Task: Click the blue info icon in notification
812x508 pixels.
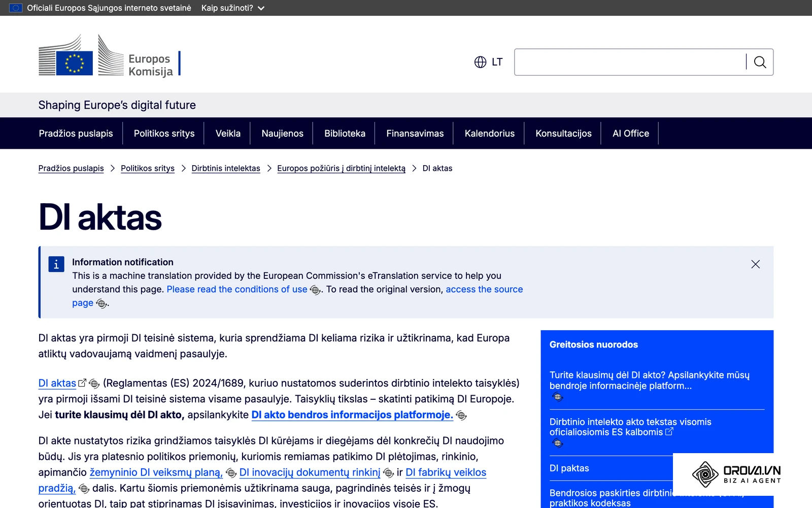Action: (56, 264)
